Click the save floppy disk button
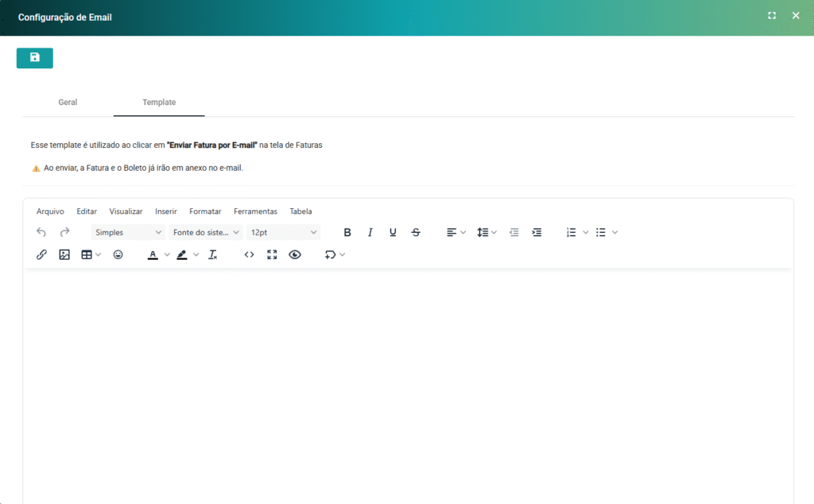 point(34,58)
